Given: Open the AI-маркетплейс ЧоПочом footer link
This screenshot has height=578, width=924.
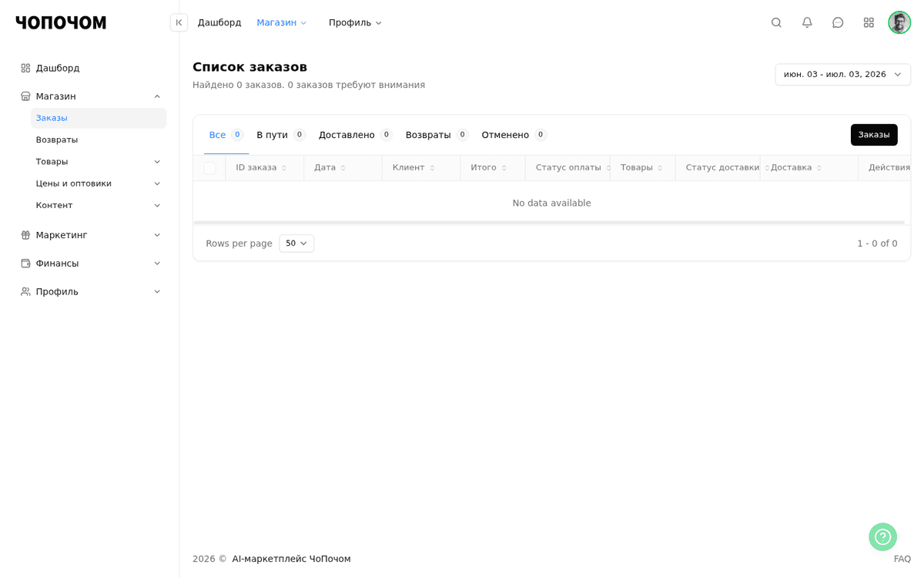Looking at the screenshot, I should tap(291, 559).
